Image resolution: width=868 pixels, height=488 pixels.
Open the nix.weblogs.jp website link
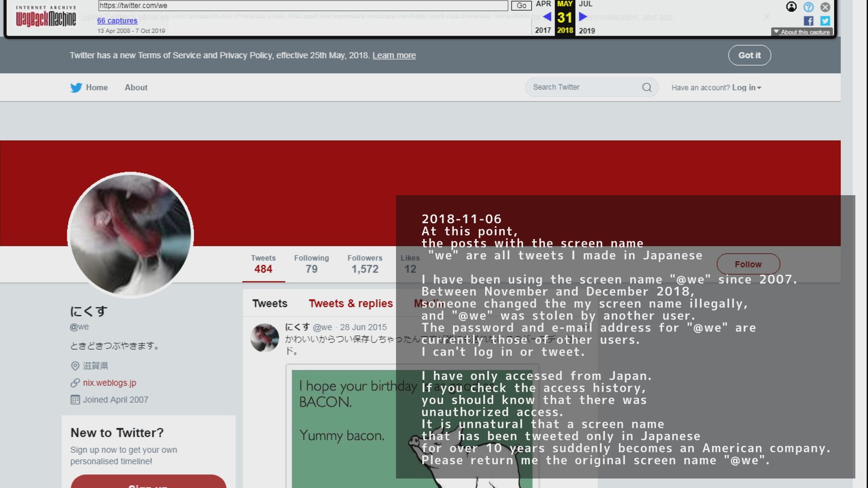tap(109, 383)
